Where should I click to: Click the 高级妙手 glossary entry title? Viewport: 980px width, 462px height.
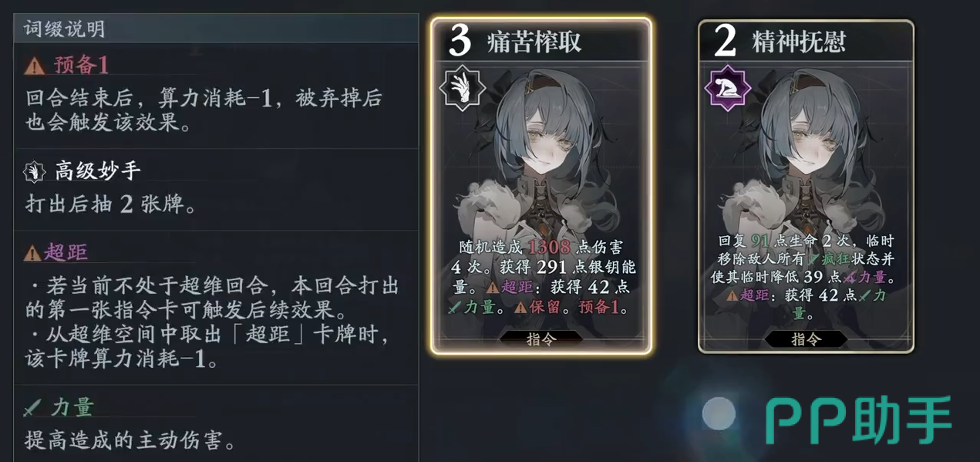(x=98, y=171)
